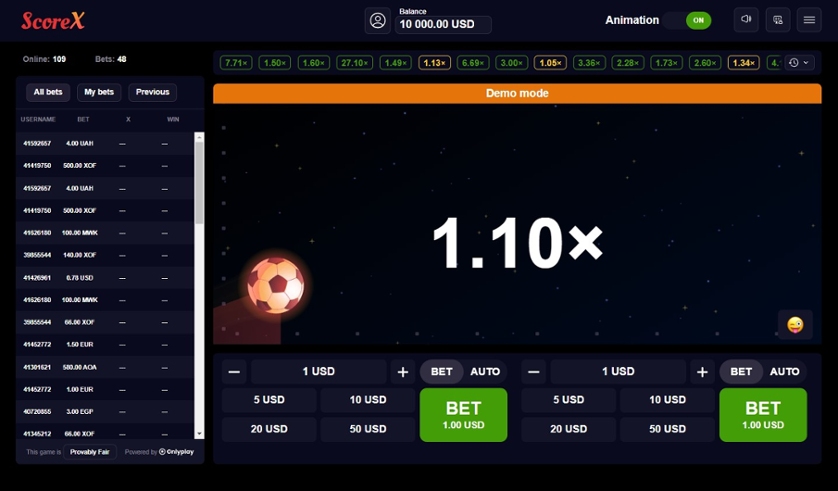838x491 pixels.
Task: Open the chat icon in header
Action: point(778,20)
